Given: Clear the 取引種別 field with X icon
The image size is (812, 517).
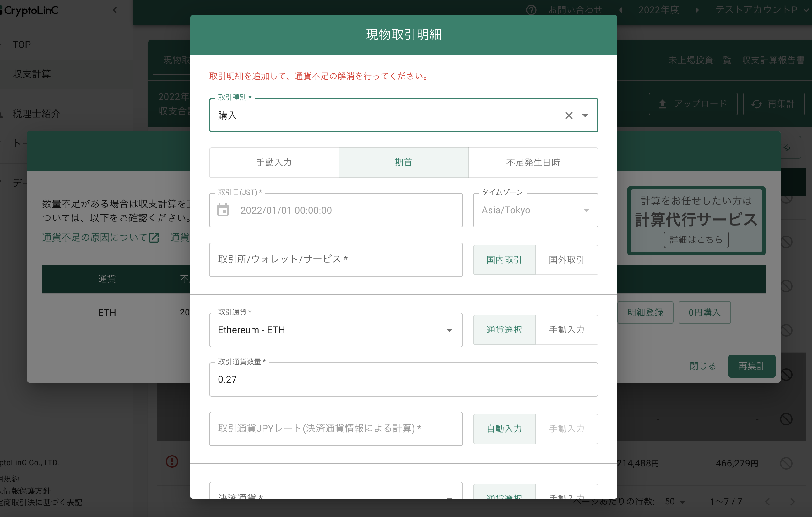Looking at the screenshot, I should coord(569,115).
